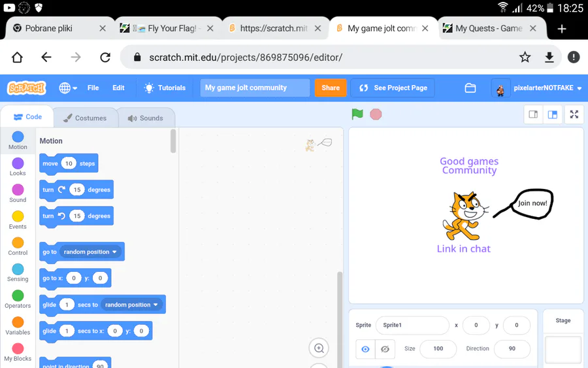Viewport: 588px width, 368px height.
Task: Click the Sprite name field Sprite1
Action: [x=412, y=326]
